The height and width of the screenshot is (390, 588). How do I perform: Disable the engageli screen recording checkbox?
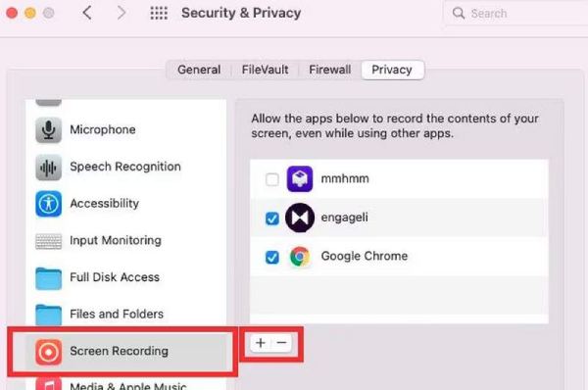click(x=271, y=219)
